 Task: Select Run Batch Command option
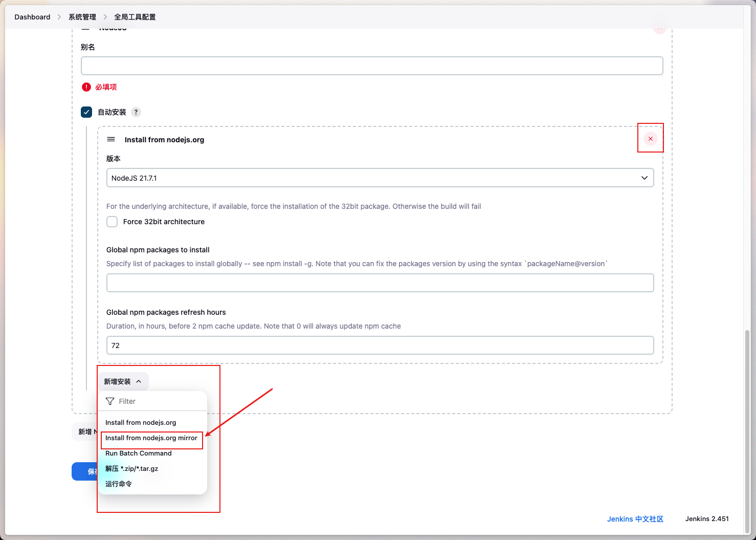[139, 453]
